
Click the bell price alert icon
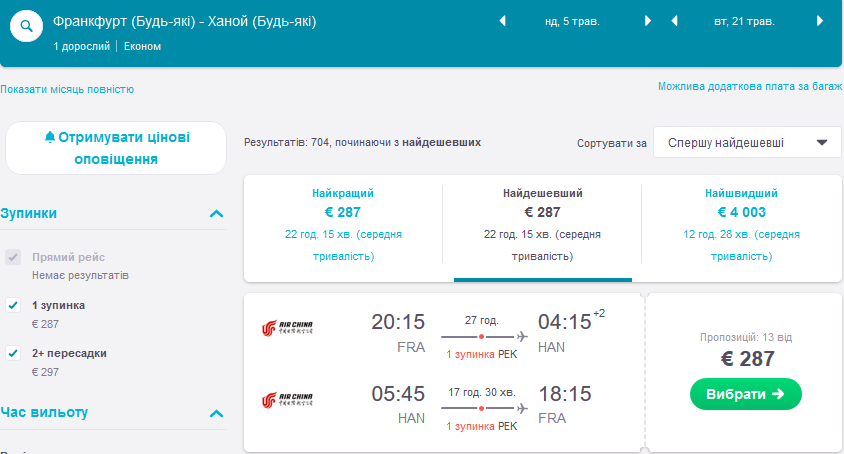click(50, 137)
